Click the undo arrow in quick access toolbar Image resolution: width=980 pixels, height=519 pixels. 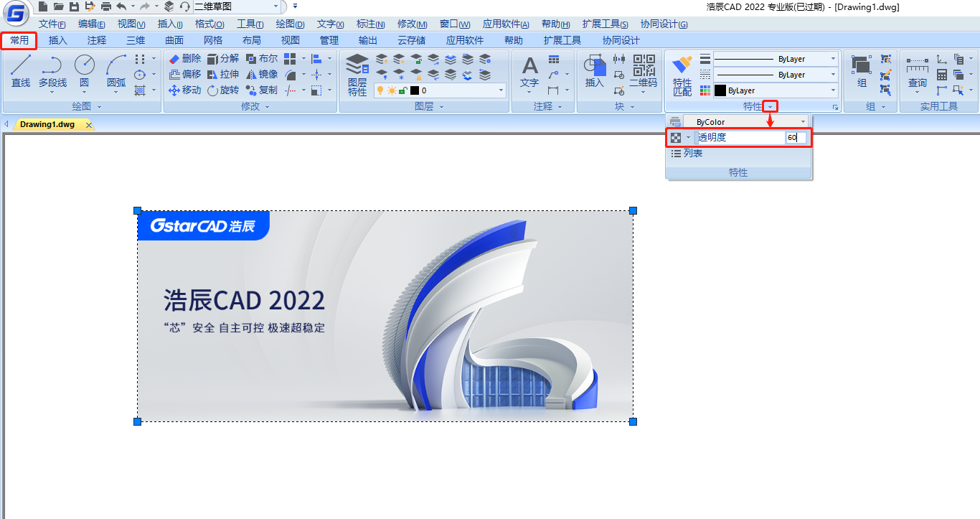click(121, 6)
